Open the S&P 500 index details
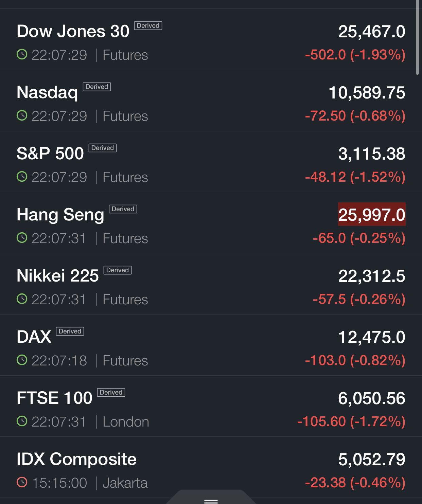Screen dimensions: 422x504 pyautogui.click(x=50, y=154)
